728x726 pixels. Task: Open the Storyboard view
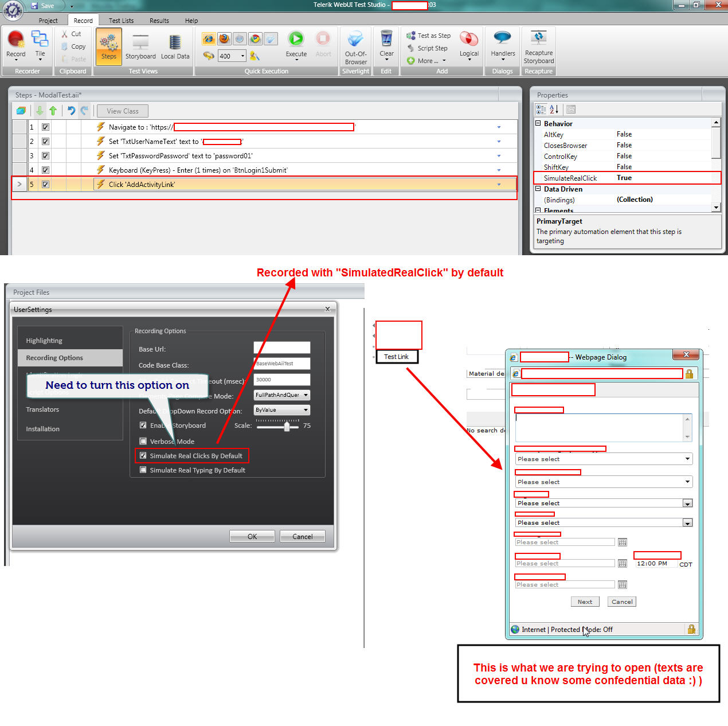point(140,47)
